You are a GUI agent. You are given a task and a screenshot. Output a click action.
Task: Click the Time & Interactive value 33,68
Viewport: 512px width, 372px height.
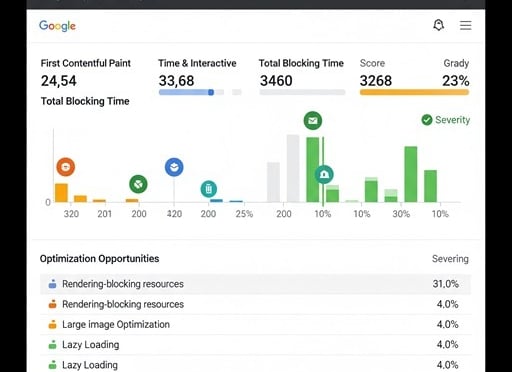click(176, 81)
